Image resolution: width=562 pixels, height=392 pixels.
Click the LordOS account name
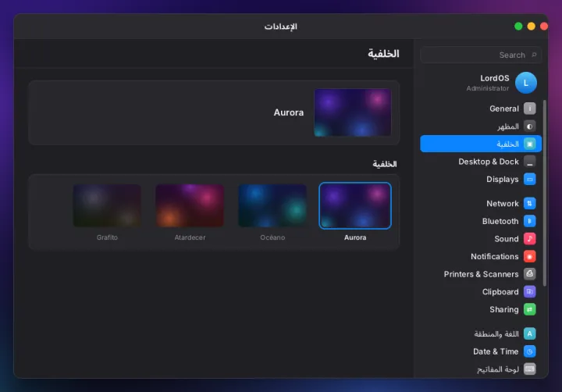pyautogui.click(x=495, y=78)
